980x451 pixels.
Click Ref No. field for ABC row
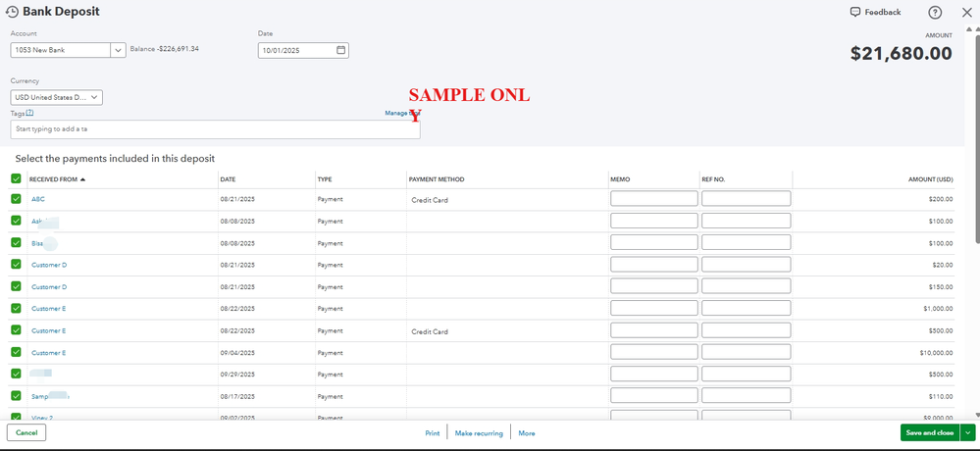point(746,199)
